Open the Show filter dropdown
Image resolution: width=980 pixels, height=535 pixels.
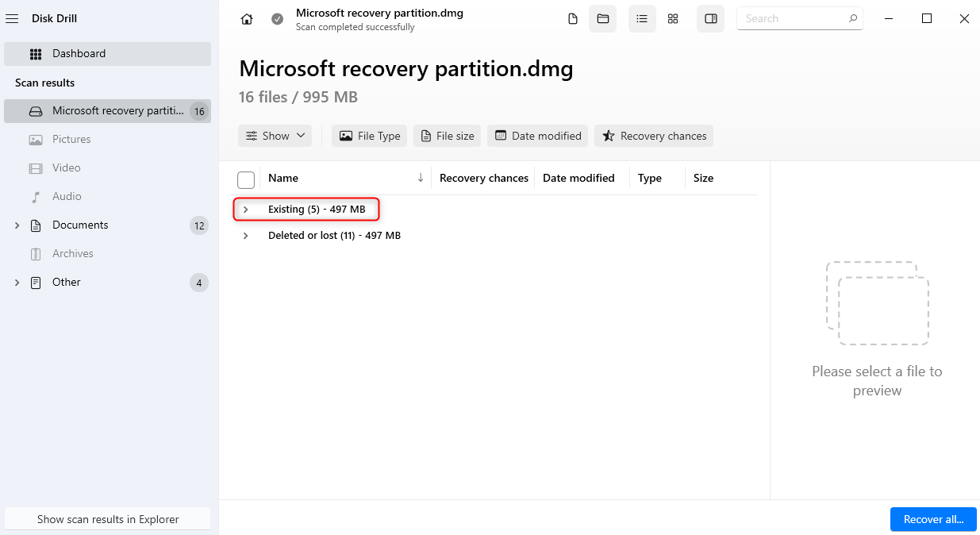point(275,136)
